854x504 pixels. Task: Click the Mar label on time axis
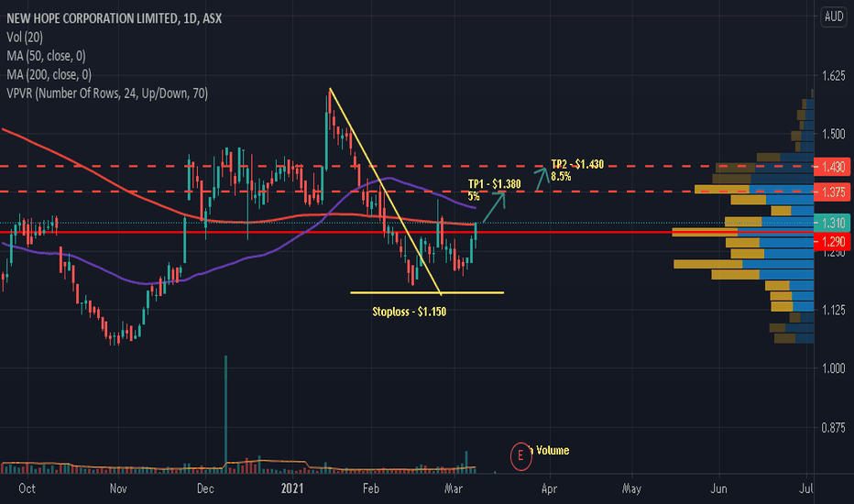click(x=454, y=488)
